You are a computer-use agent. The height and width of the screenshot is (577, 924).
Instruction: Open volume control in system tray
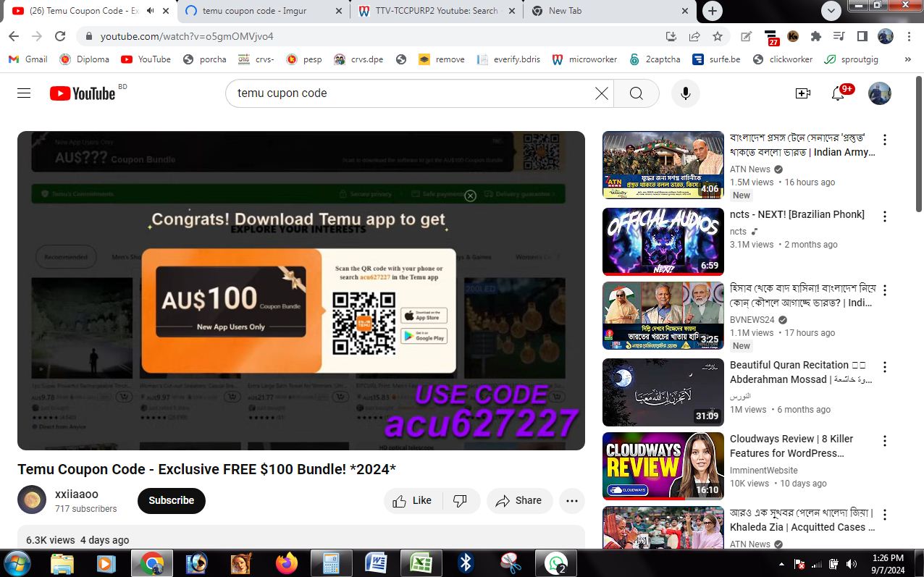(851, 564)
